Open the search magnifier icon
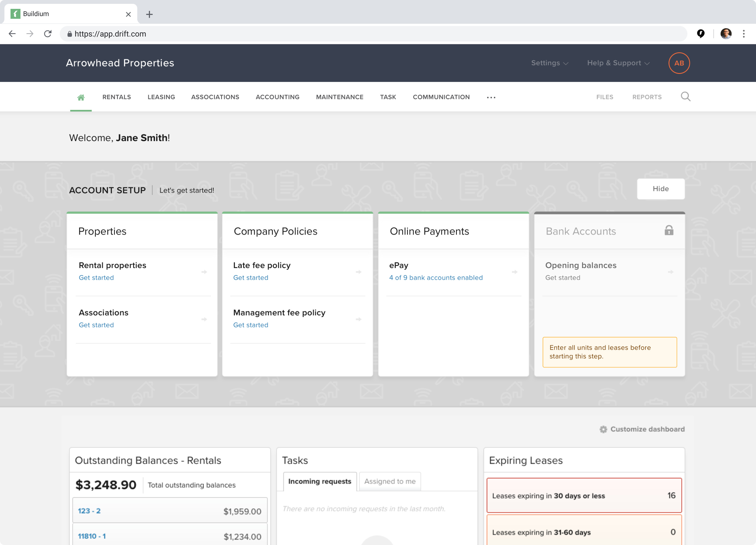 point(685,97)
